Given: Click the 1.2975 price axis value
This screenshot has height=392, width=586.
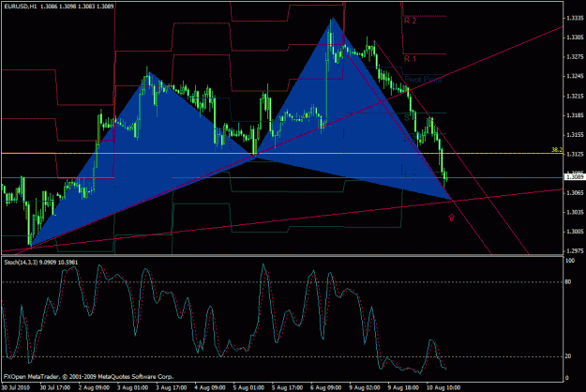Looking at the screenshot, I should tap(575, 251).
